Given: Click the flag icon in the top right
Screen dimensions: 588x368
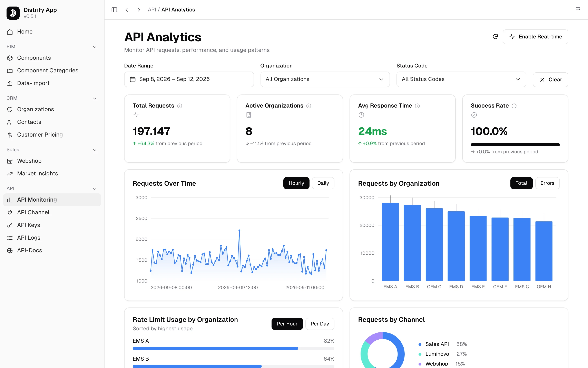Looking at the screenshot, I should 578,10.
